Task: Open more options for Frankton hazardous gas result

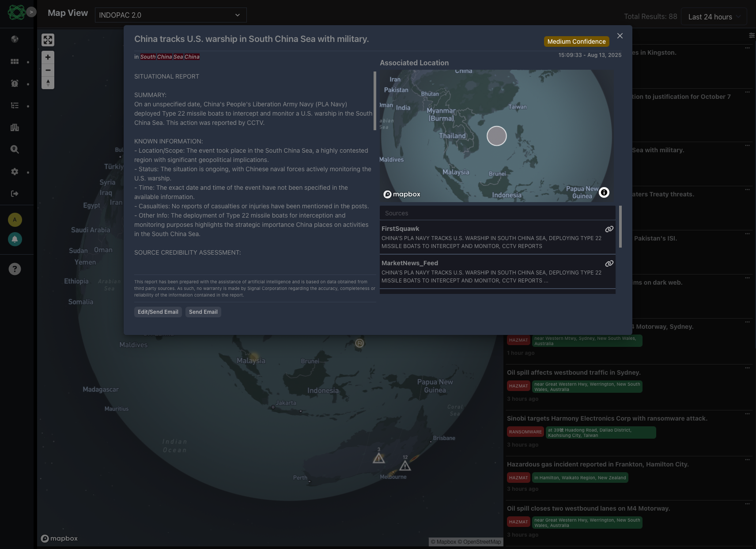Action: coord(747,459)
